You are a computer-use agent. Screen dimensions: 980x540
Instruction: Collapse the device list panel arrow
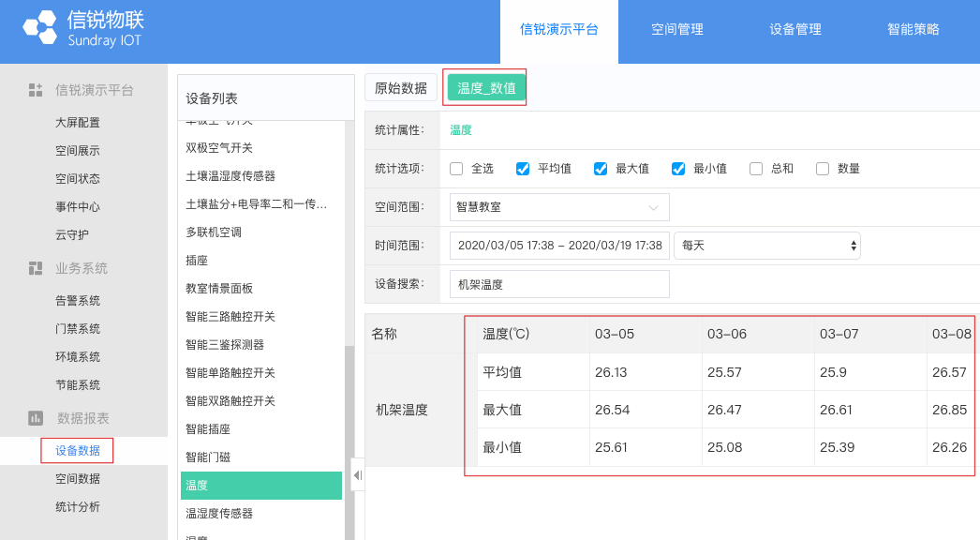(358, 475)
